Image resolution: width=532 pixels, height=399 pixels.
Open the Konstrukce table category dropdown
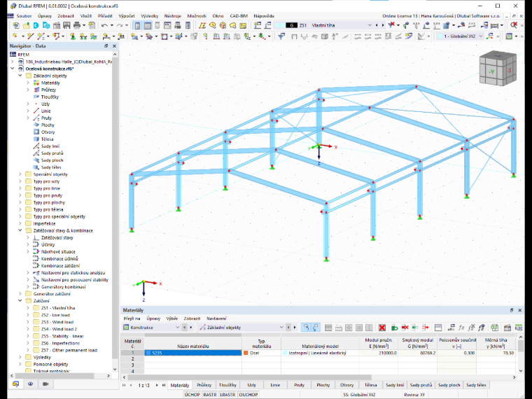[x=177, y=328]
